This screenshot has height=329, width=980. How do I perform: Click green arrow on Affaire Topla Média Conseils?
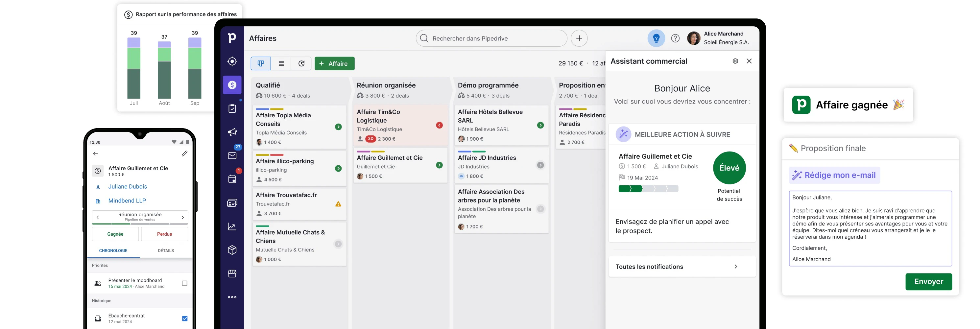(338, 127)
